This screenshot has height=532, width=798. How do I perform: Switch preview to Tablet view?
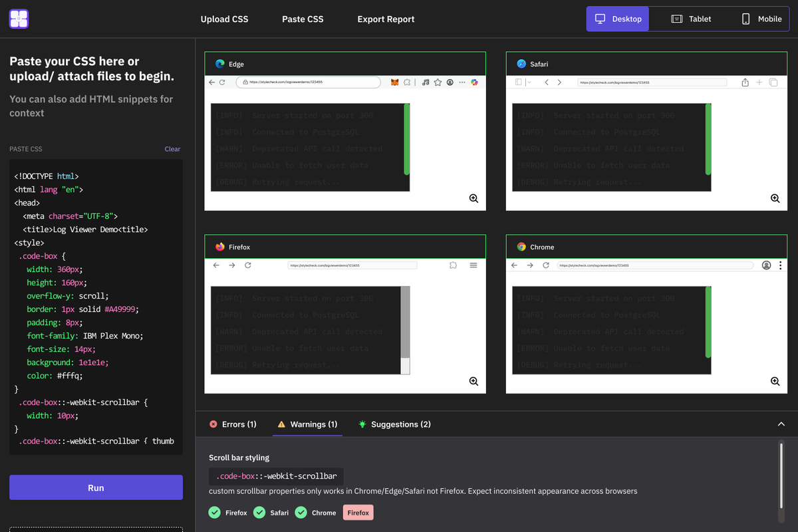pos(691,19)
